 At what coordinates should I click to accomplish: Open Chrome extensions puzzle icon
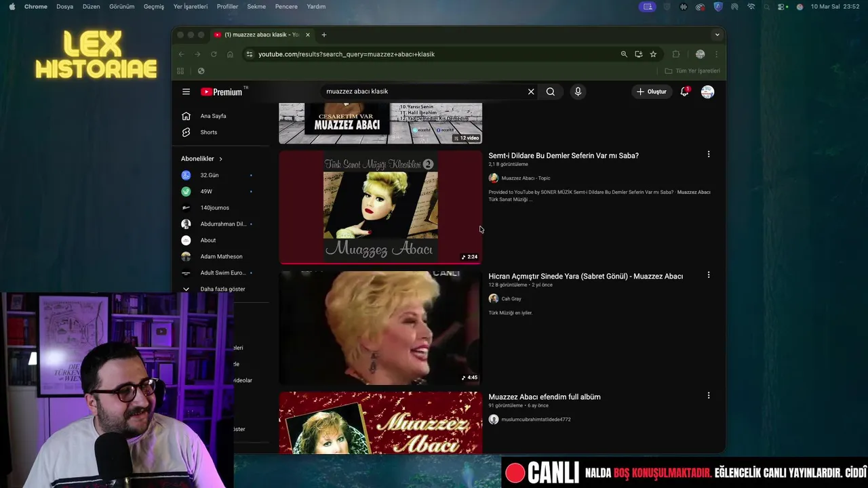pyautogui.click(x=676, y=54)
